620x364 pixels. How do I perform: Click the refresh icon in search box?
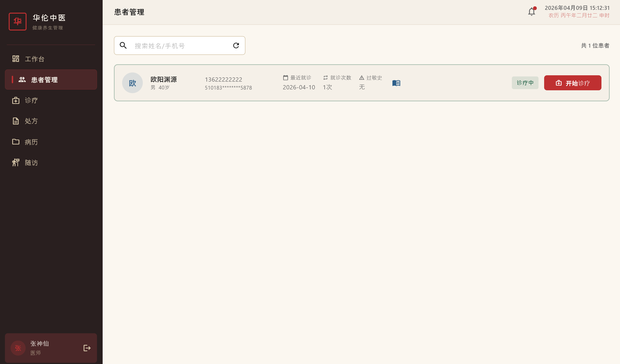[x=236, y=45]
